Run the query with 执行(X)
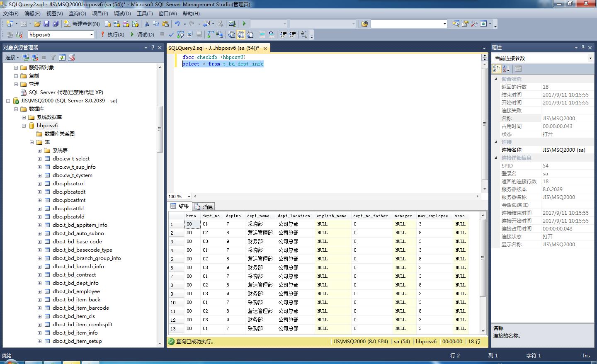The width and height of the screenshot is (597, 364). [x=112, y=34]
